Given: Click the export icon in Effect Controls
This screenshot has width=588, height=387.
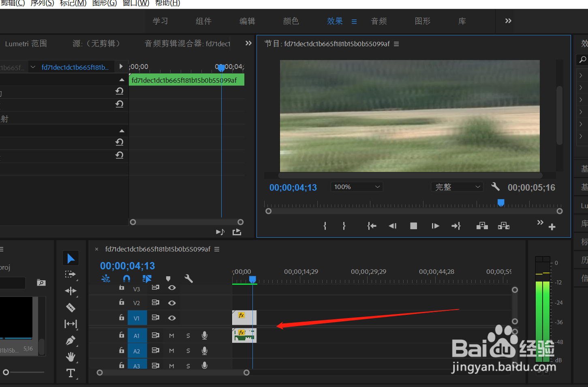Looking at the screenshot, I should coord(237,232).
